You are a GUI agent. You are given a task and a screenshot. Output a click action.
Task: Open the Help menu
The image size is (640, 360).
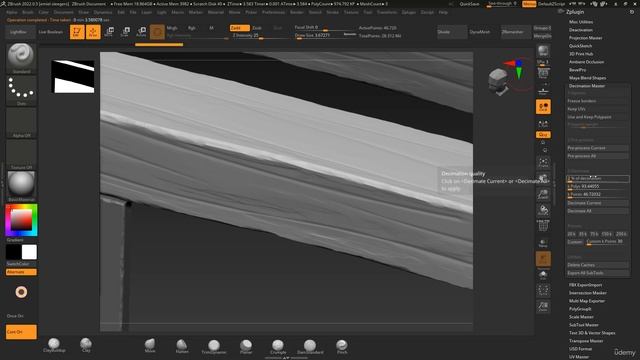pos(443,12)
